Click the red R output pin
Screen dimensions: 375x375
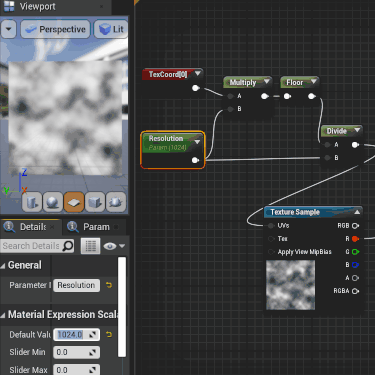(355, 239)
